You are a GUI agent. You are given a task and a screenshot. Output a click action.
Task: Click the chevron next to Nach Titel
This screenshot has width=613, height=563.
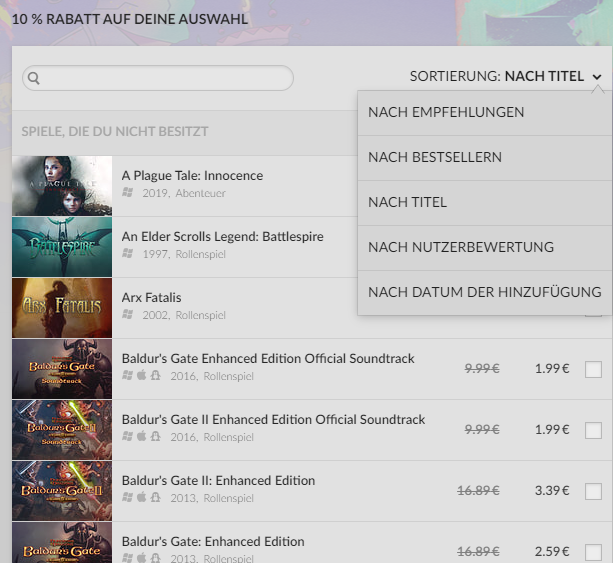tap(597, 77)
